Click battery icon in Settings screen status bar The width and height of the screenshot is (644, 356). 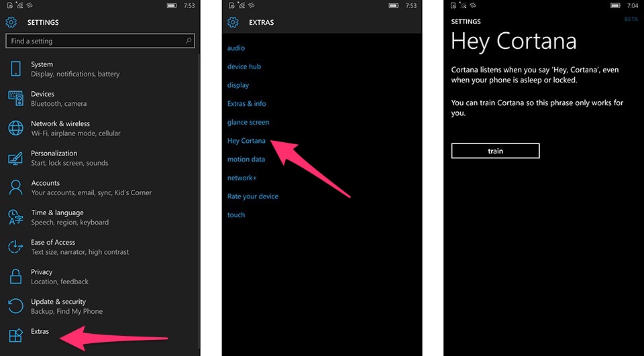click(172, 6)
